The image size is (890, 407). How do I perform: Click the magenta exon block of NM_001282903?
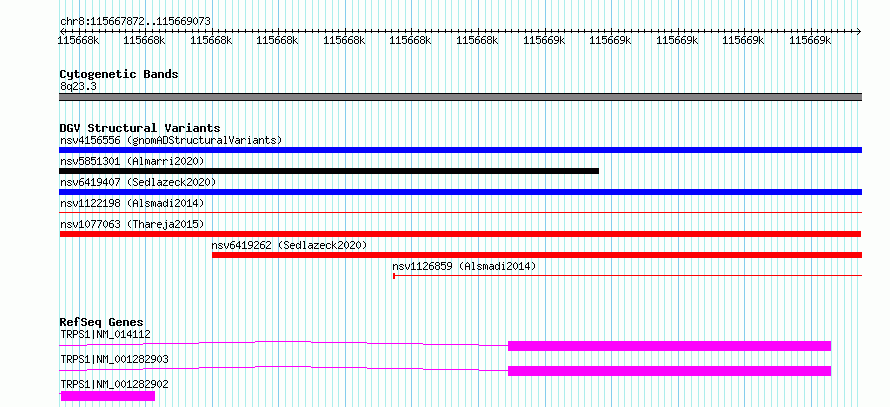[x=669, y=371]
